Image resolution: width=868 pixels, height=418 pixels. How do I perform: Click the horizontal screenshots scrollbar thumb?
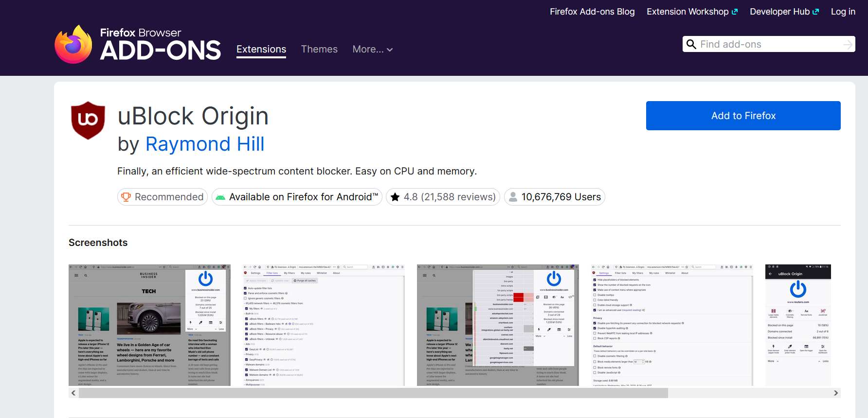click(373, 393)
